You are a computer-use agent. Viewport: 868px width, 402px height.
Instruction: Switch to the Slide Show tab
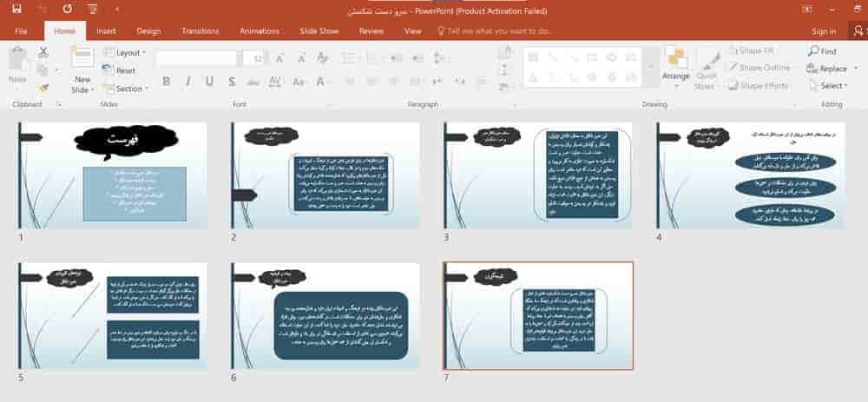coord(319,31)
